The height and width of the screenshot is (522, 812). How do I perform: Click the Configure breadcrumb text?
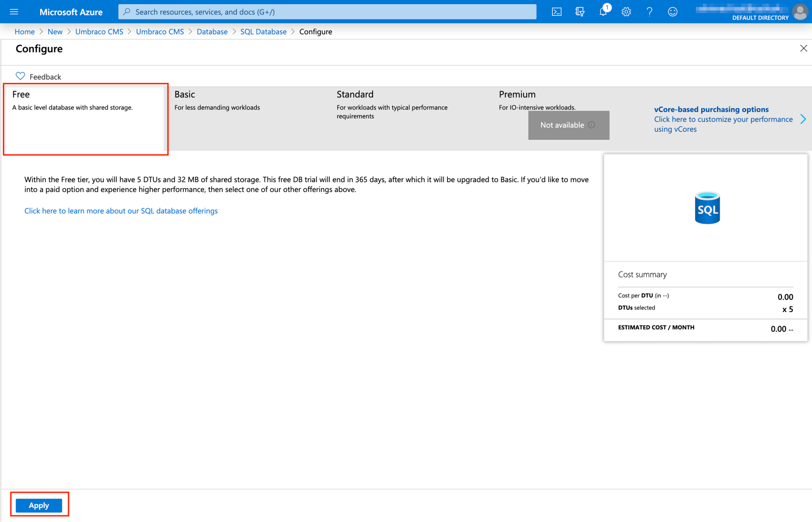[x=316, y=31]
